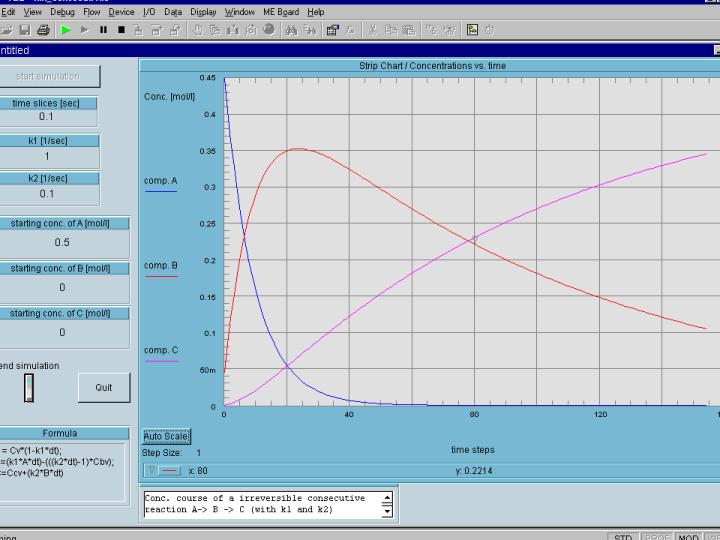The height and width of the screenshot is (540, 720).
Task: Click the k1 [1/sec] value field
Action: click(47, 156)
